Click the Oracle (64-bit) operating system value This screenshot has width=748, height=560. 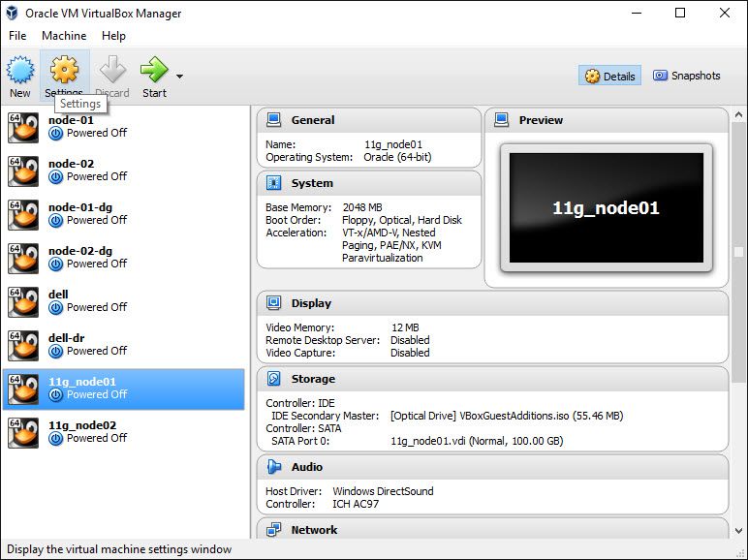[x=397, y=157]
